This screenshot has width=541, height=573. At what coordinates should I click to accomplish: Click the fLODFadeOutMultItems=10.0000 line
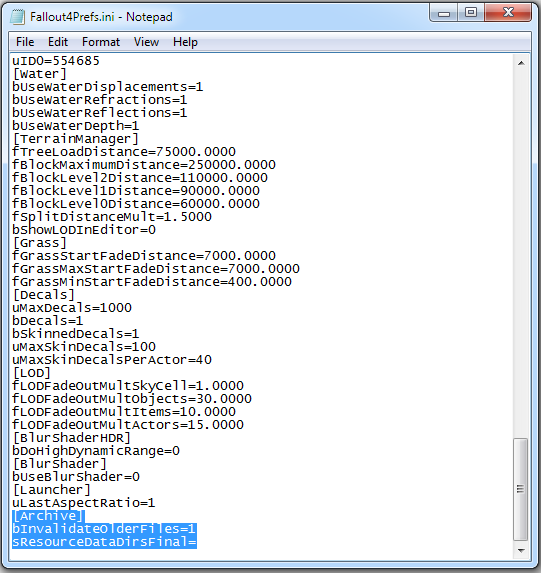tap(124, 412)
